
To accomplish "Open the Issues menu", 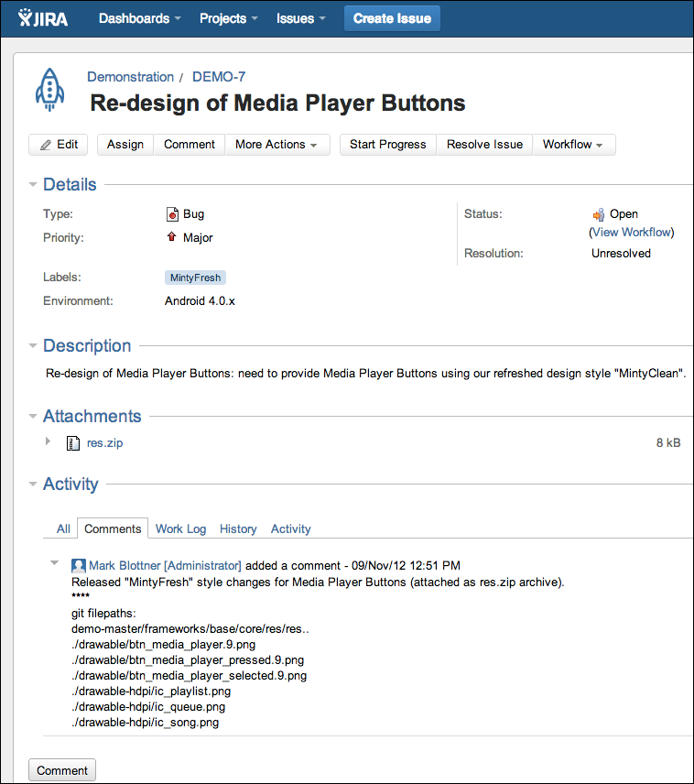I will click(301, 18).
